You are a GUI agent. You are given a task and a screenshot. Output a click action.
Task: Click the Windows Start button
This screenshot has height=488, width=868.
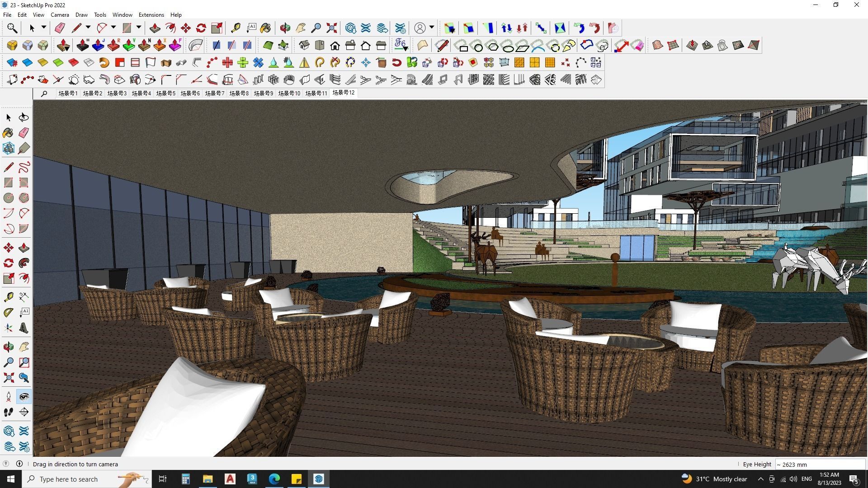coord(11,479)
